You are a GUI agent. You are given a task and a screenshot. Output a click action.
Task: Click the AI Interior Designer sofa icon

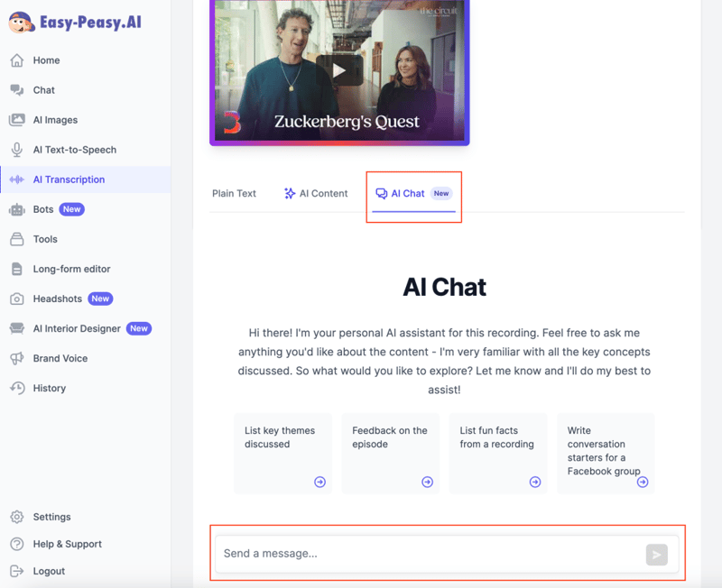[16, 328]
